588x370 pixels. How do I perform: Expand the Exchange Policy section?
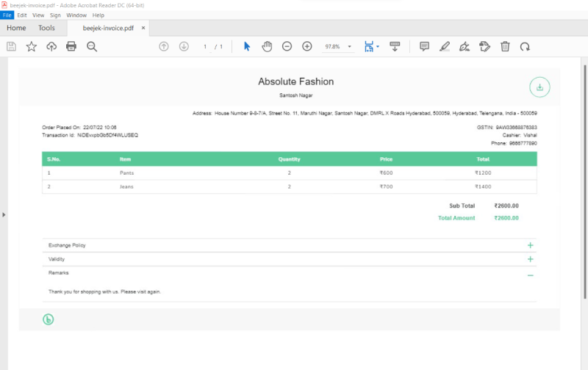530,245
